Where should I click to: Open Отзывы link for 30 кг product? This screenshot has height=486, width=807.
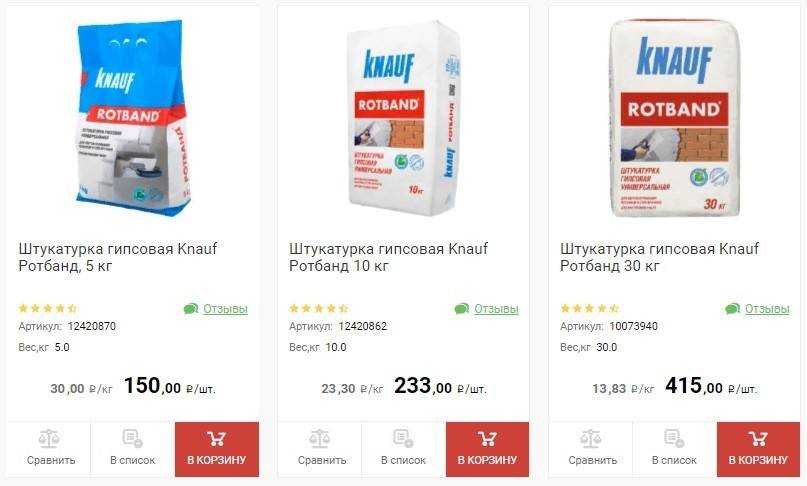tap(767, 309)
